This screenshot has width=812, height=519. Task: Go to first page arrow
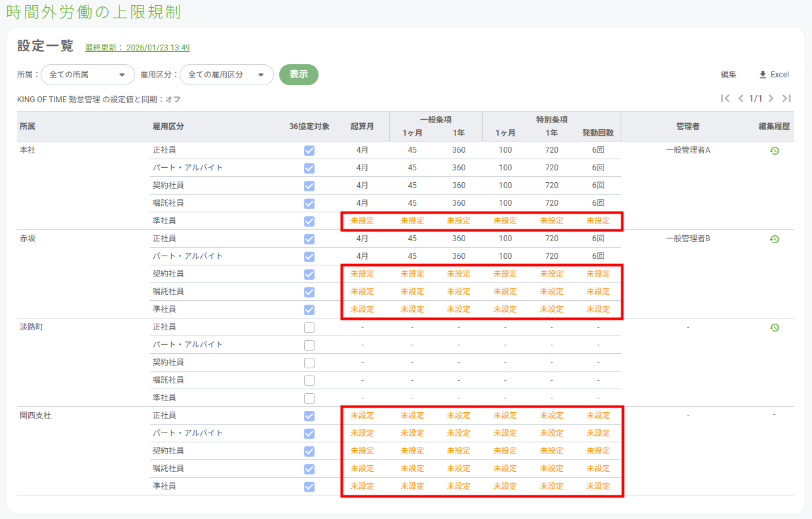[725, 98]
